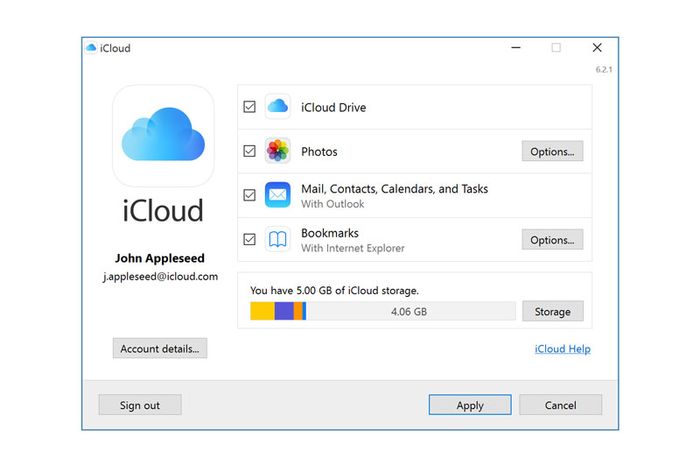Minimize the iCloud window
The image size is (700, 465).
click(516, 47)
